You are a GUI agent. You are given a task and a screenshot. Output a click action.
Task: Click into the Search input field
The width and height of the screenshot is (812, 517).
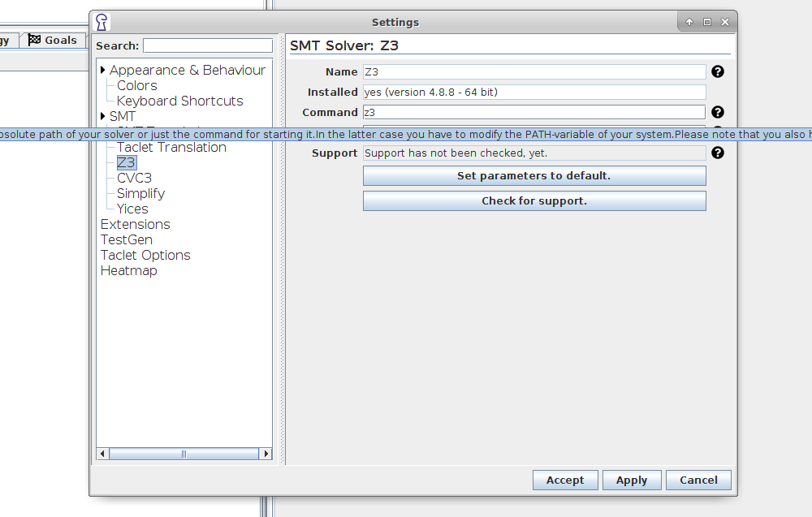pyautogui.click(x=208, y=45)
